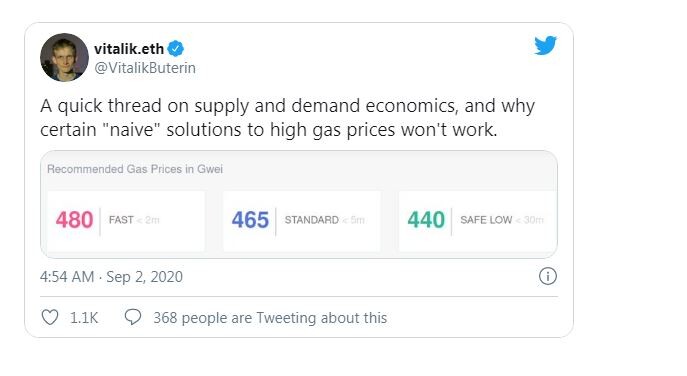687x376 pixels.
Task: Click the STANDARD under 5m label
Action: pyautogui.click(x=325, y=220)
